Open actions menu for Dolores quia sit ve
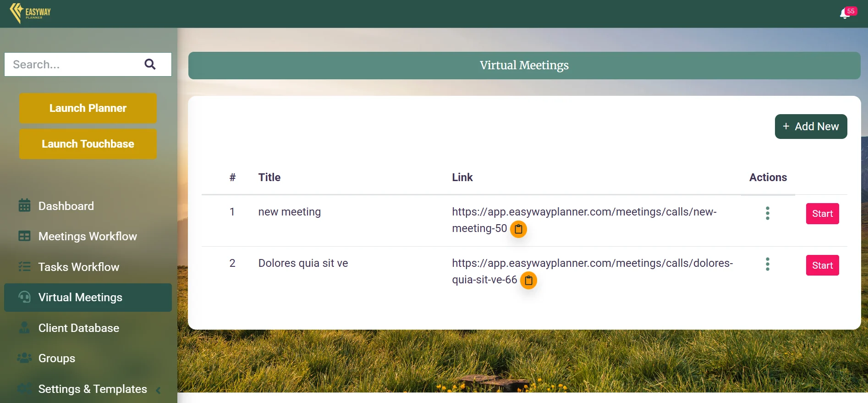This screenshot has width=868, height=403. point(767,264)
